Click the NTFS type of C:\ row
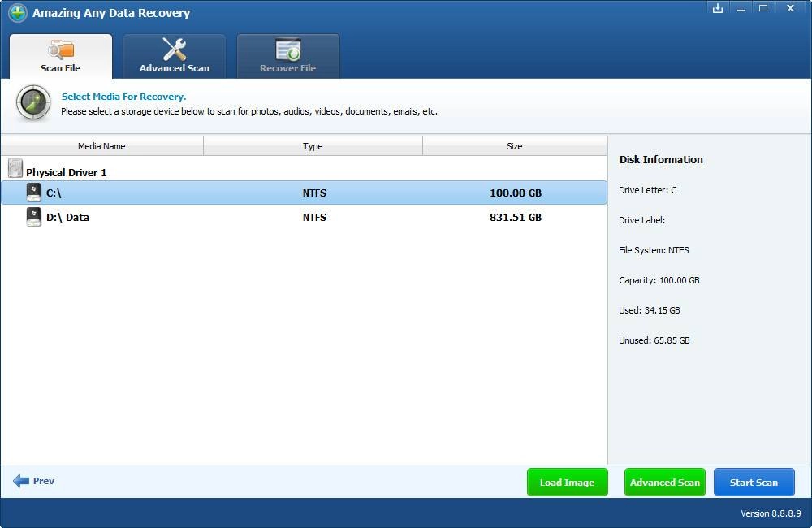Viewport: 812px width, 528px height. [314, 193]
